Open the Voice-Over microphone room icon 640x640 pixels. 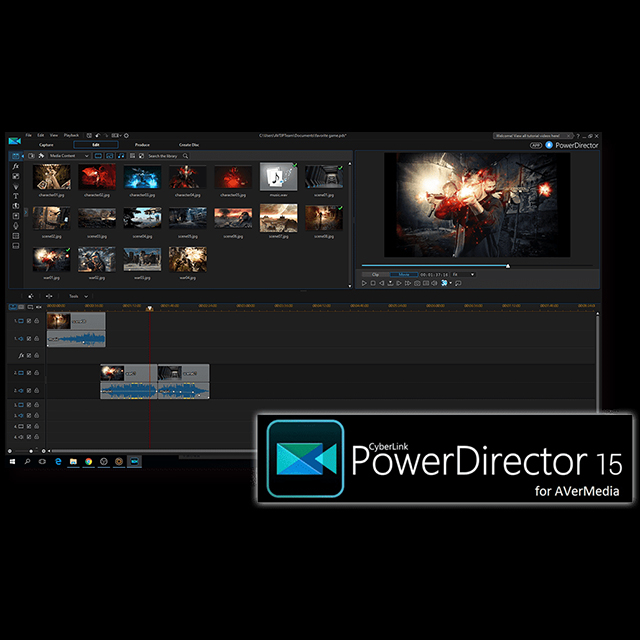pos(16,226)
